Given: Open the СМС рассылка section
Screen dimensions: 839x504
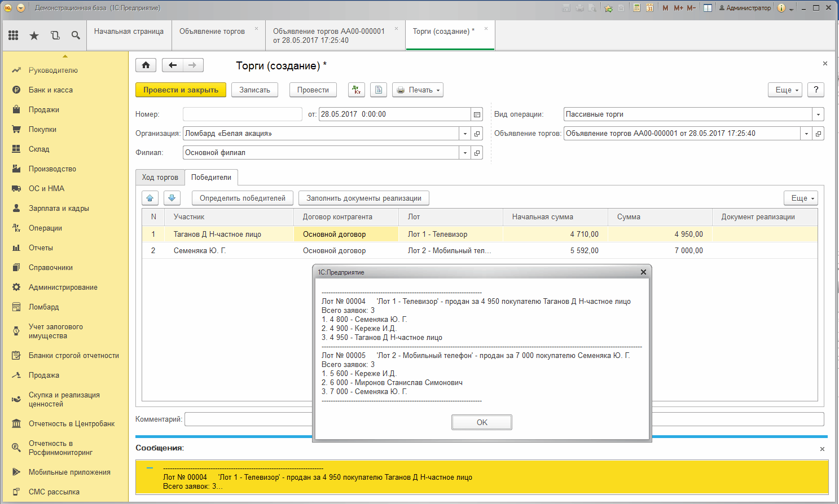Looking at the screenshot, I should pyautogui.click(x=54, y=492).
